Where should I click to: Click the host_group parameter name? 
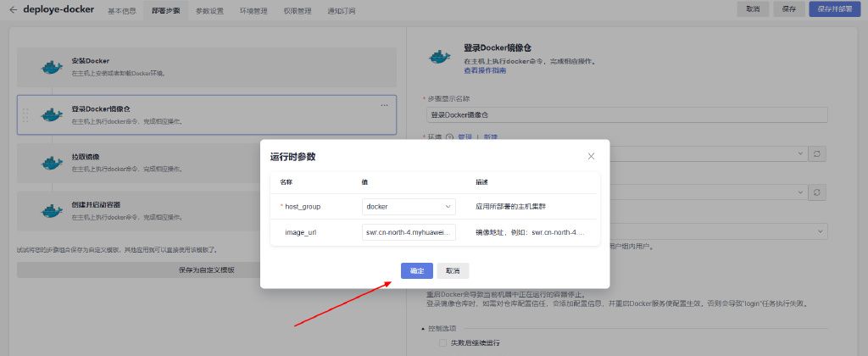coord(303,207)
